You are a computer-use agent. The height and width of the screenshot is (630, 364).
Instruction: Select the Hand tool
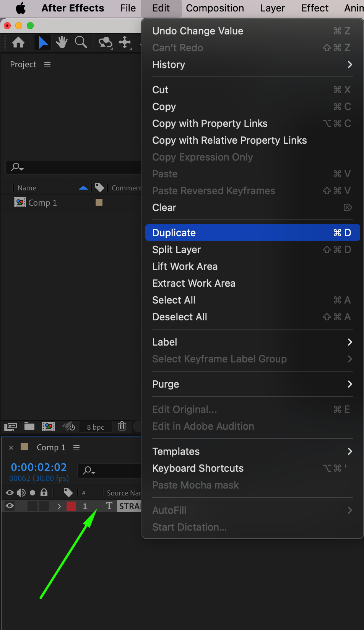point(62,42)
